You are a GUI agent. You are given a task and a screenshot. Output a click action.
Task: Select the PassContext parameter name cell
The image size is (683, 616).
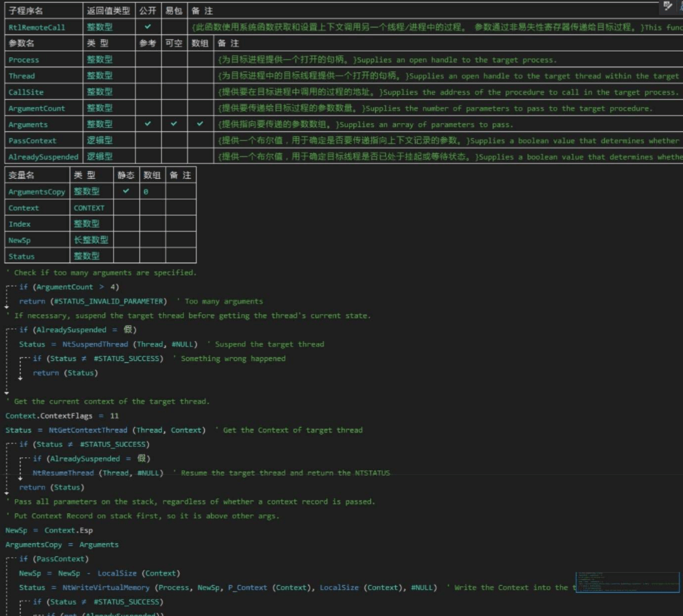coord(32,140)
